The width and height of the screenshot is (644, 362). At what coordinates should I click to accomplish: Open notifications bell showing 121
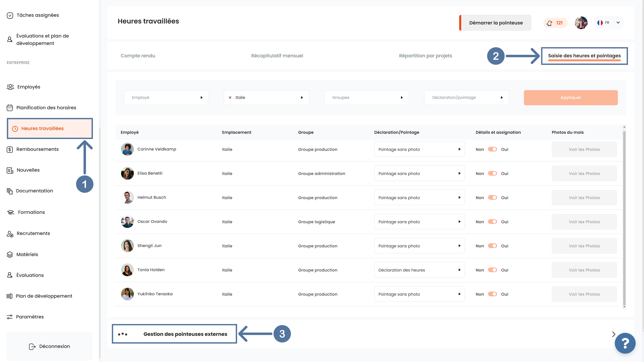tap(555, 23)
